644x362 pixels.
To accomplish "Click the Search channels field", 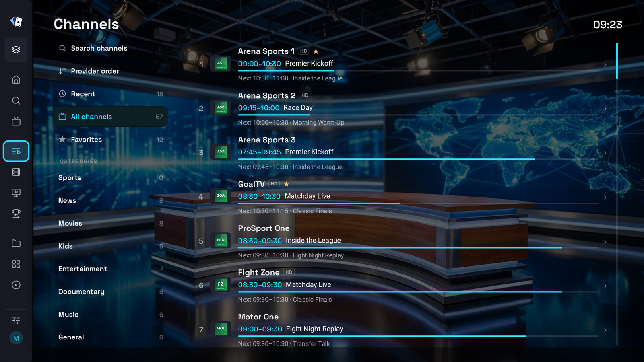I will (x=111, y=48).
